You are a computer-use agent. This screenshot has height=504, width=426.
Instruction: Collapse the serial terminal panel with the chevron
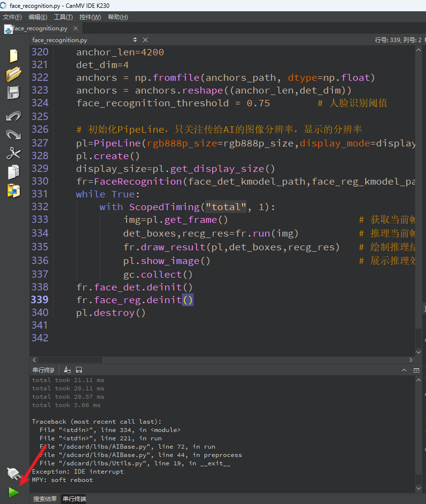404,370
